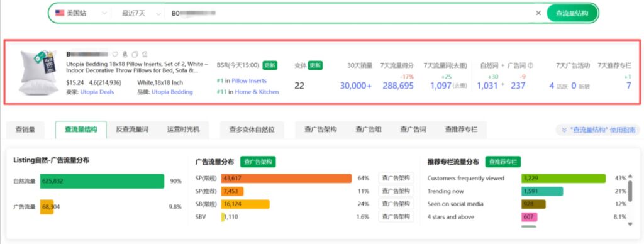Click the ASIN search input field

tap(349, 13)
